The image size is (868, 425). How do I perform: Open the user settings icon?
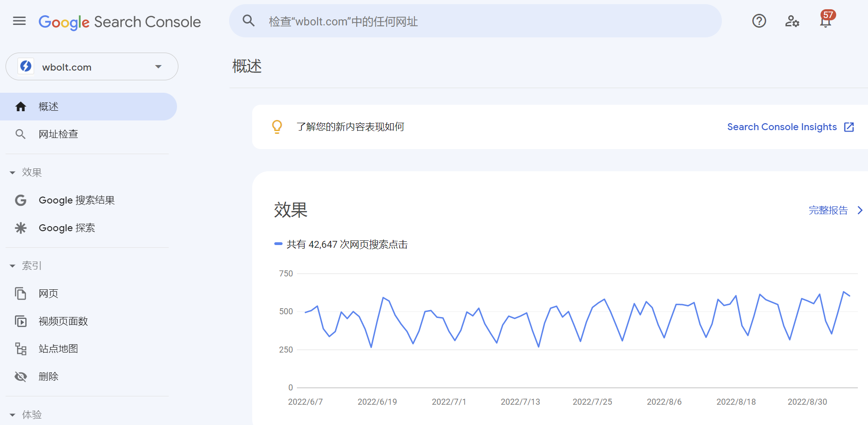tap(792, 21)
